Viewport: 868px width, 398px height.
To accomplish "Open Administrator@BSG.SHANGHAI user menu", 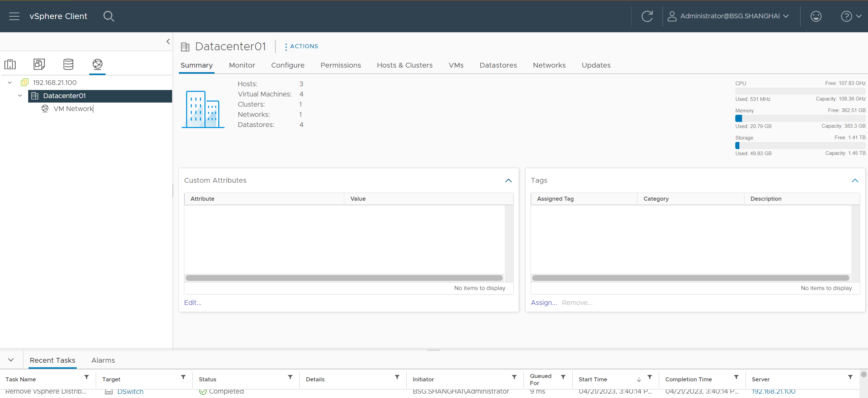I will pos(728,16).
